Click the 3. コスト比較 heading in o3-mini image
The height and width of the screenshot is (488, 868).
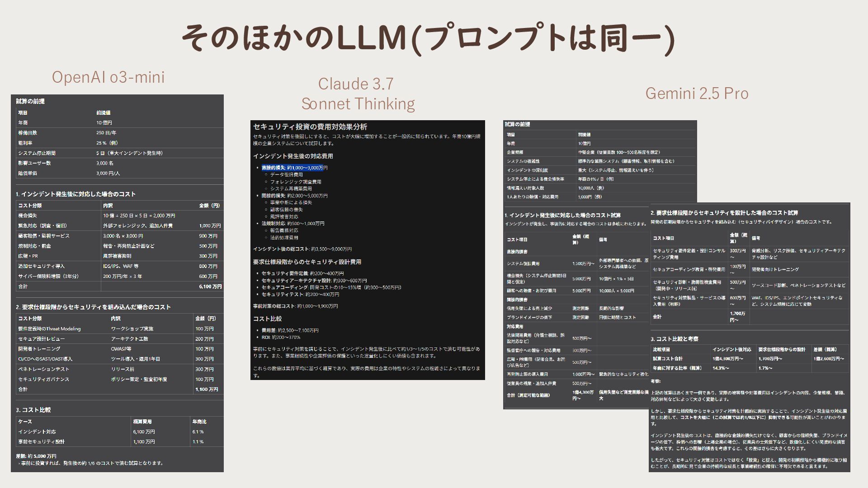click(x=33, y=410)
